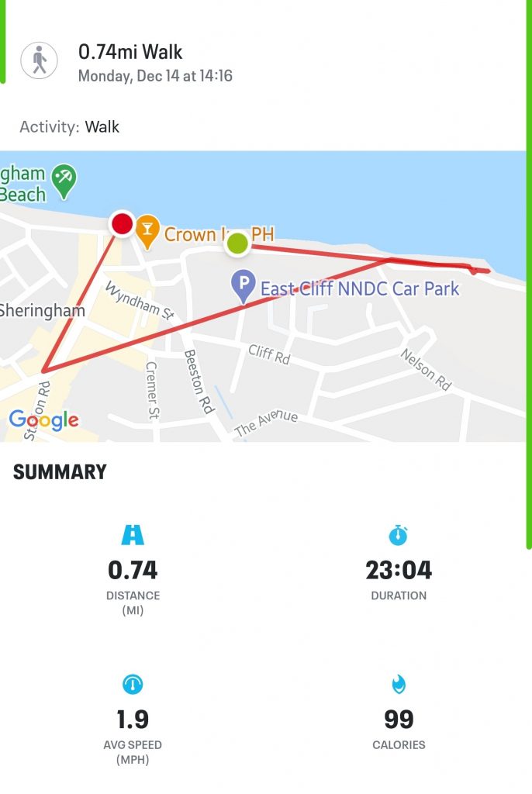This screenshot has height=794, width=532.
Task: Tap the stopwatch duration icon
Action: tap(399, 535)
